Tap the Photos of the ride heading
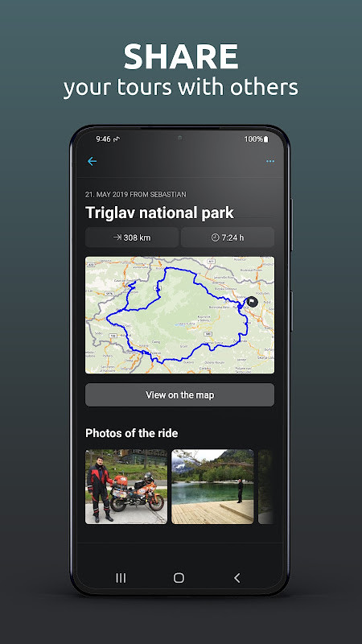Image resolution: width=362 pixels, height=644 pixels. pos(132,433)
